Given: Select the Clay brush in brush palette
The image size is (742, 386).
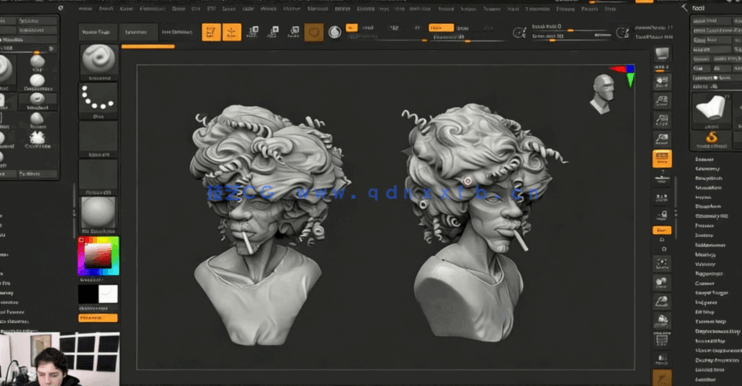Looking at the screenshot, I should point(37,62).
